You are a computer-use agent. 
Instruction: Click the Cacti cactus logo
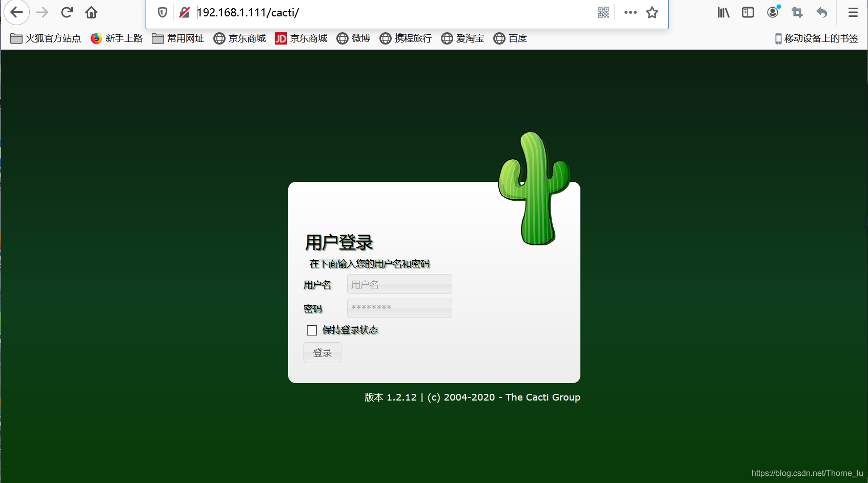pyautogui.click(x=534, y=188)
